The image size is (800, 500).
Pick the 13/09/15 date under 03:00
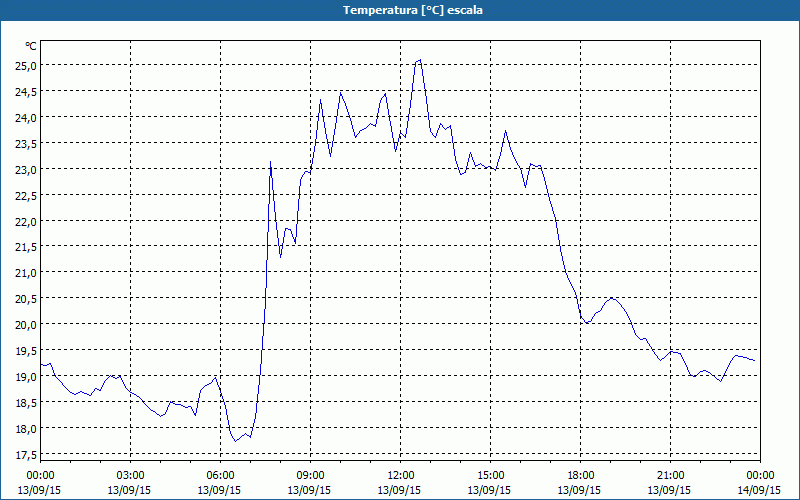click(x=130, y=490)
